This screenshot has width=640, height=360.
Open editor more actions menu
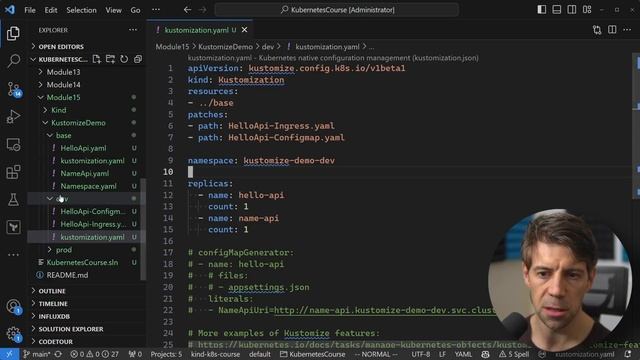pyautogui.click(x=627, y=30)
